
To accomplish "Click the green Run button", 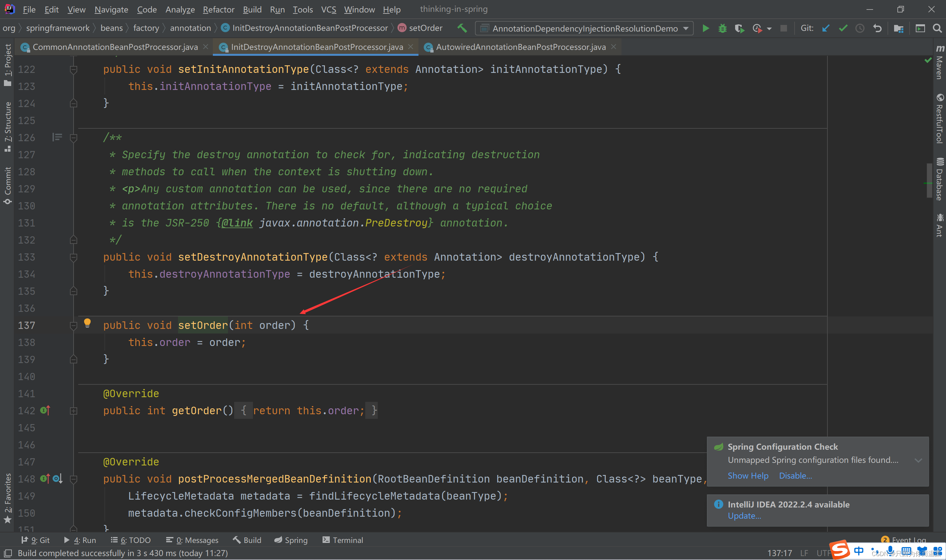I will [705, 28].
